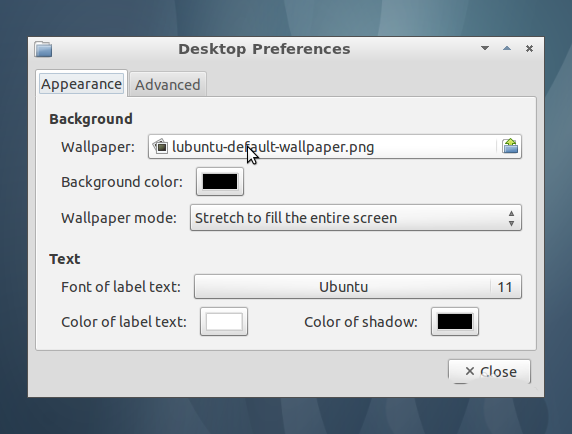Pick a new Background color swatch
The image size is (572, 434).
[220, 182]
